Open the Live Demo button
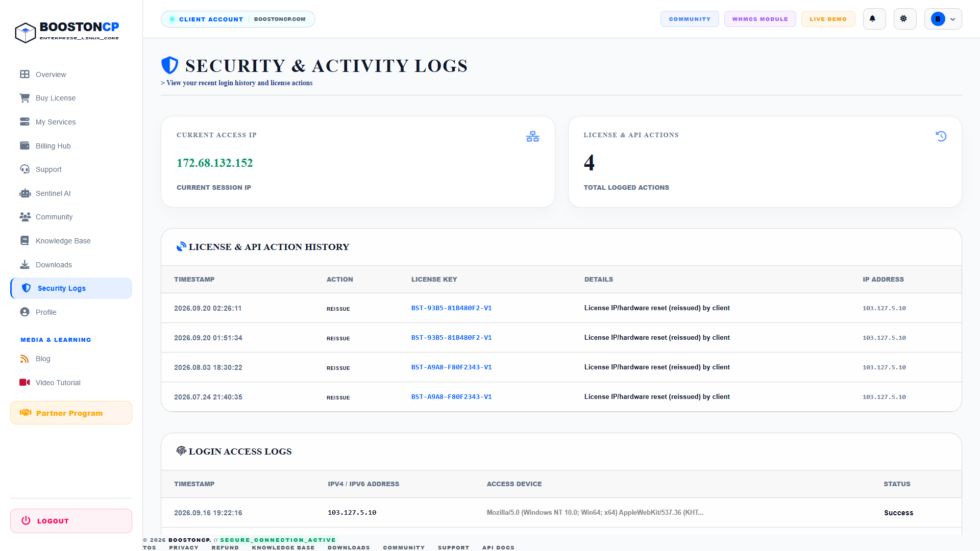 pos(828,19)
